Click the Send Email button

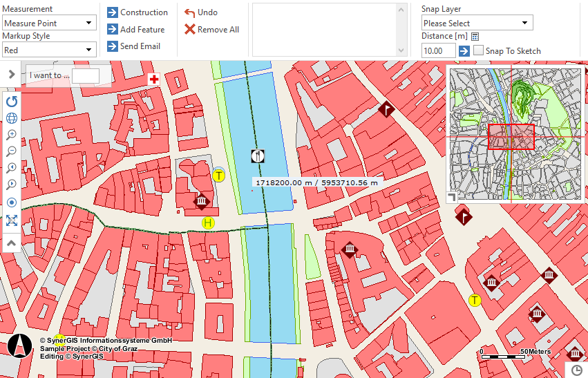133,46
